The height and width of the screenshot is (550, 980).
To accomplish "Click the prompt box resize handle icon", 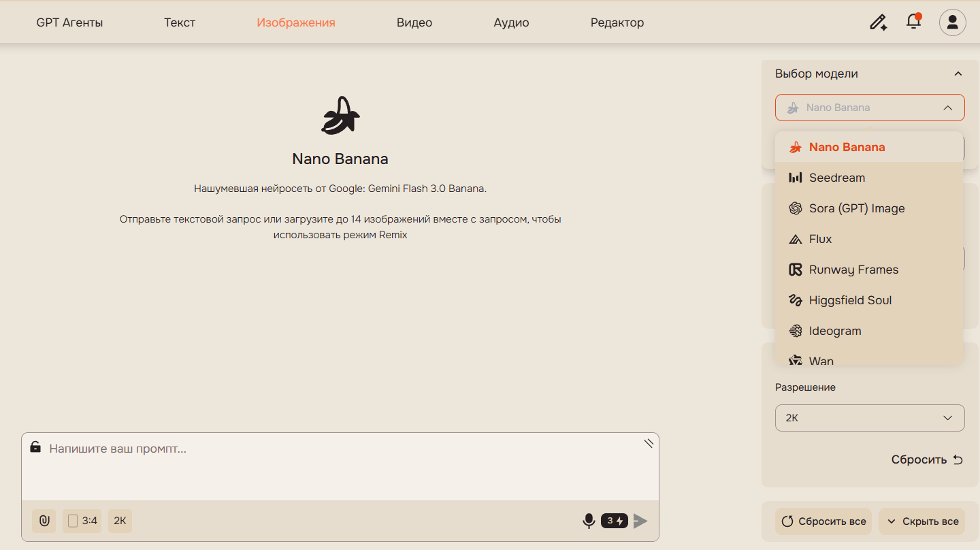I will [649, 443].
